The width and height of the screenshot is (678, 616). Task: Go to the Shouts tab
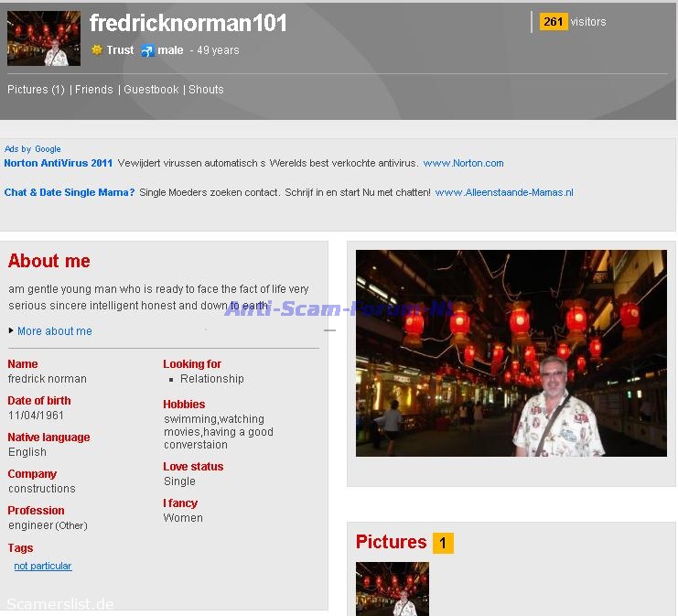tap(206, 90)
